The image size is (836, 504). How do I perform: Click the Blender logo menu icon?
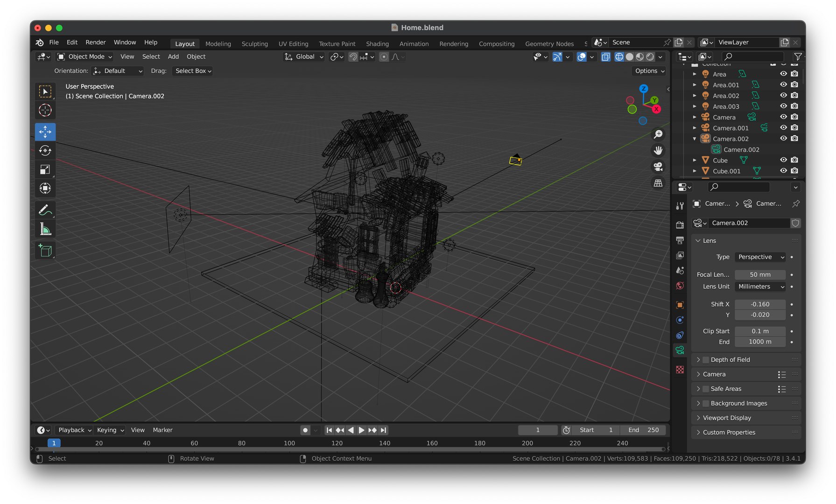(40, 42)
